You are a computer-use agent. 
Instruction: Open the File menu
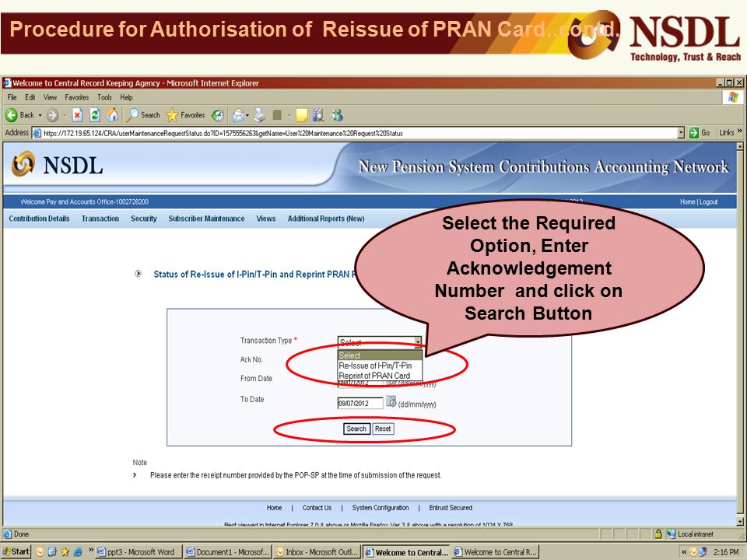[x=12, y=97]
